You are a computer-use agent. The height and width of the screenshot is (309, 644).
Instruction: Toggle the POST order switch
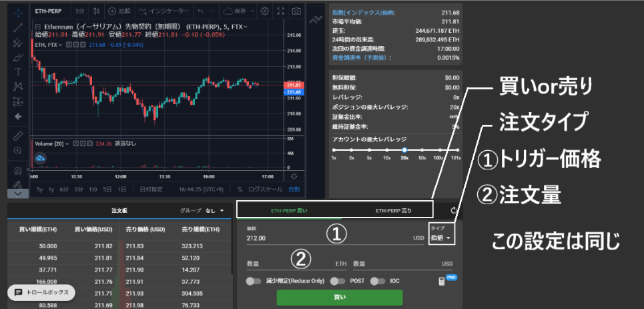(338, 282)
